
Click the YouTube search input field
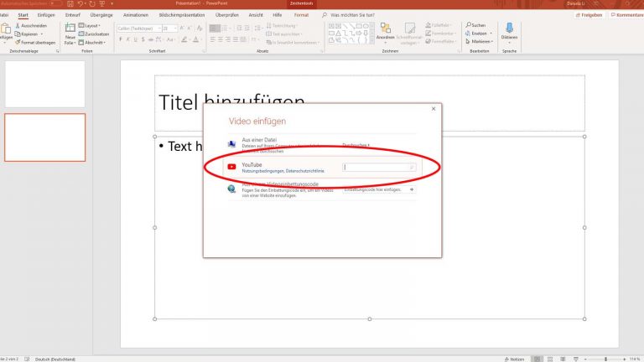coord(376,168)
